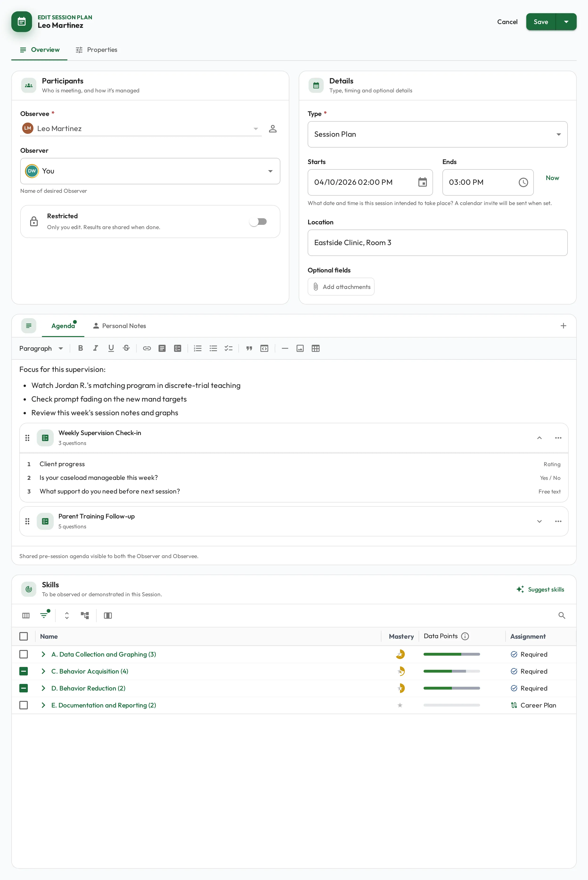This screenshot has height=880, width=588.
Task: Apply underline formatting
Action: (111, 348)
